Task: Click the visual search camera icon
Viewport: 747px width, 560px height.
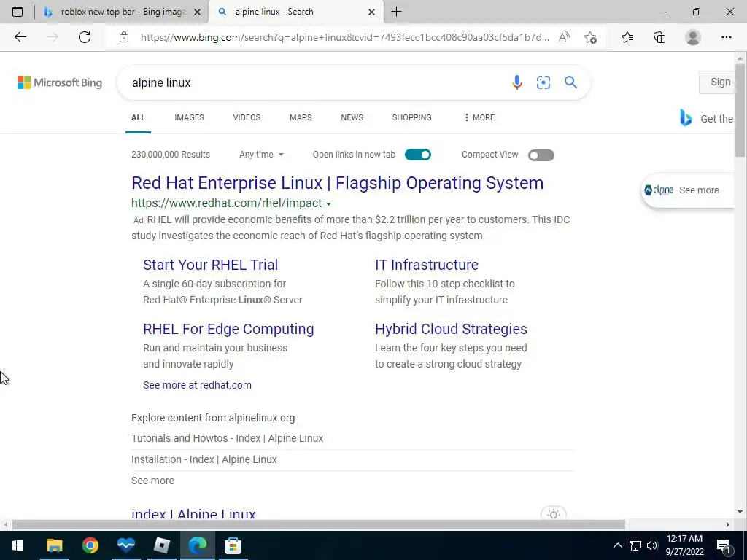Action: coord(543,82)
